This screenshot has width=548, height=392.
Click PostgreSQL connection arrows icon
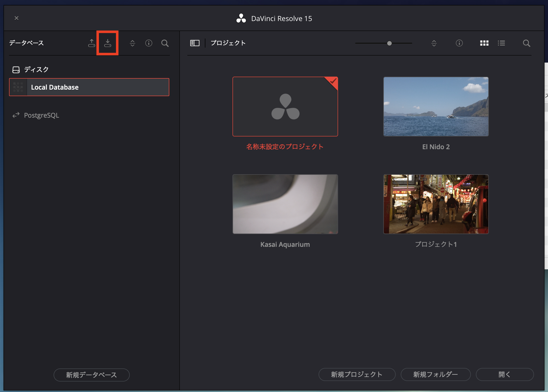coord(16,115)
